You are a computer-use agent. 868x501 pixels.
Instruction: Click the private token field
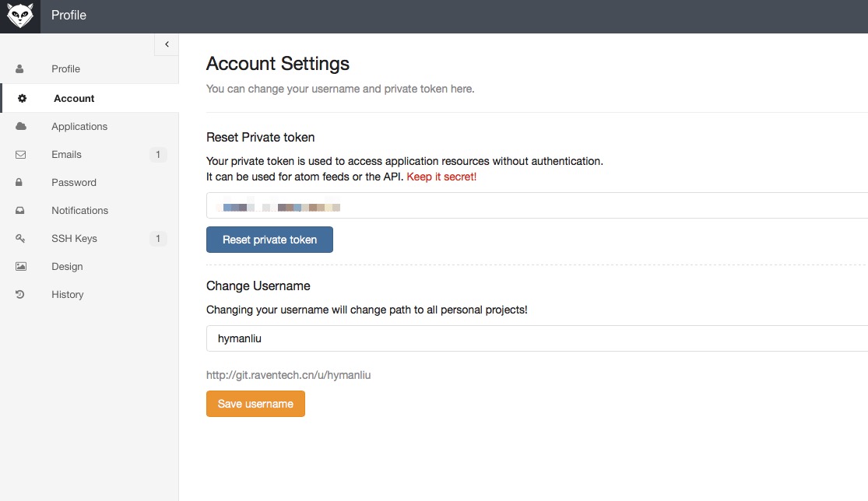[536, 206]
